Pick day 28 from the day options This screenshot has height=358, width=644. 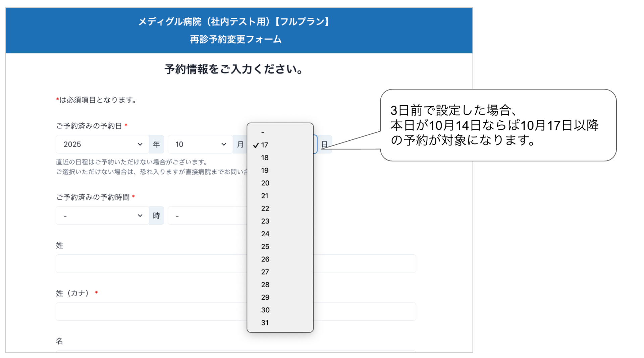tap(280, 285)
